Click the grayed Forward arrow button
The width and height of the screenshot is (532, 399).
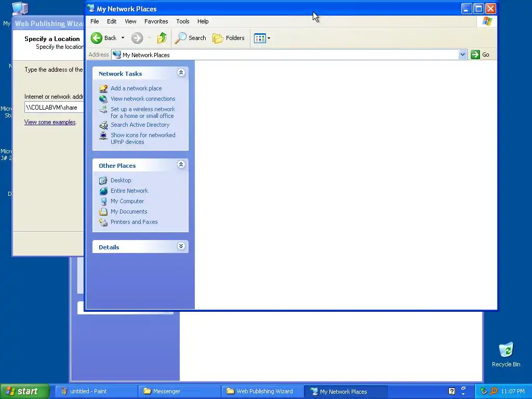pyautogui.click(x=137, y=38)
